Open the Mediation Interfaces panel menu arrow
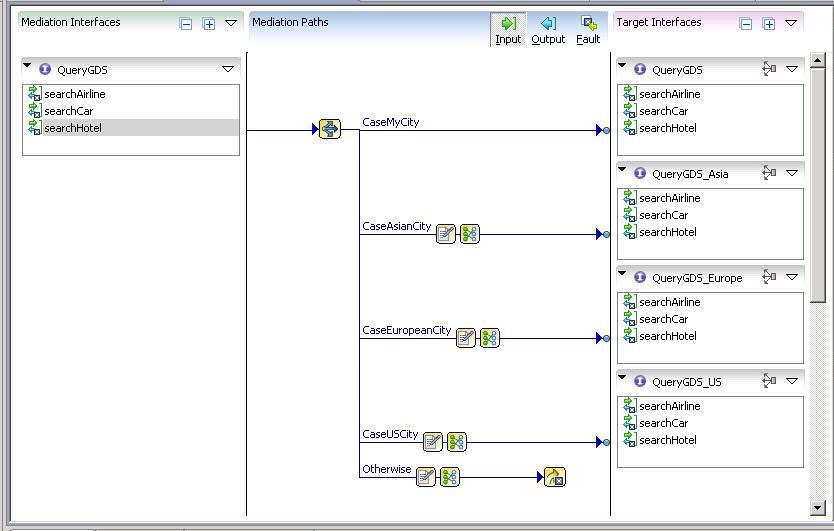 [231, 23]
